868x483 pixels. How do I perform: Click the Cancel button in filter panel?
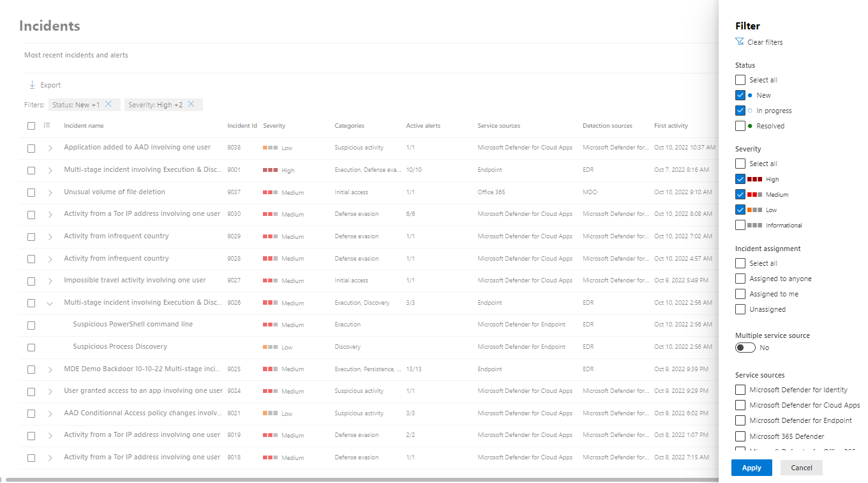pos(801,468)
